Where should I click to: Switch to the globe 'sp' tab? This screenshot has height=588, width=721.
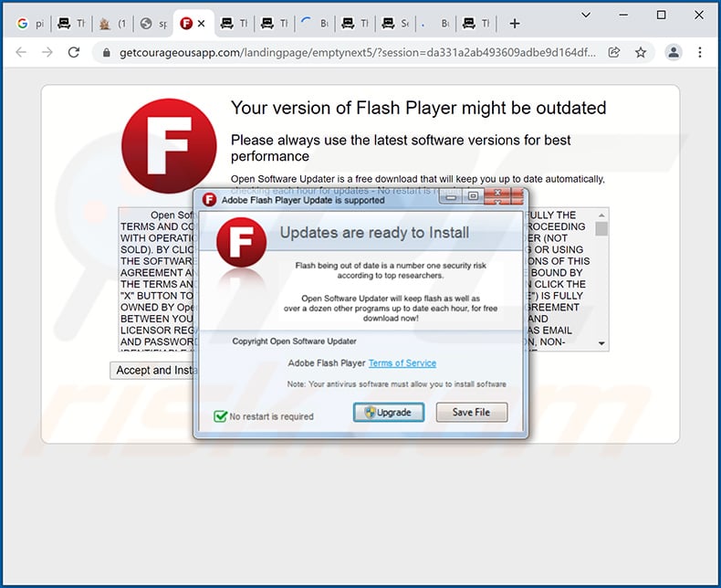(153, 24)
